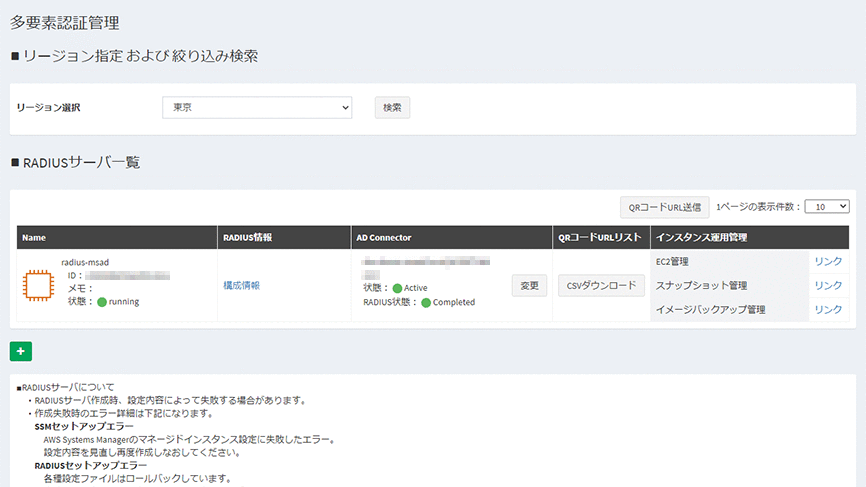
Task: Open the リージョン選択 dropdown showing 東京
Action: tap(257, 107)
